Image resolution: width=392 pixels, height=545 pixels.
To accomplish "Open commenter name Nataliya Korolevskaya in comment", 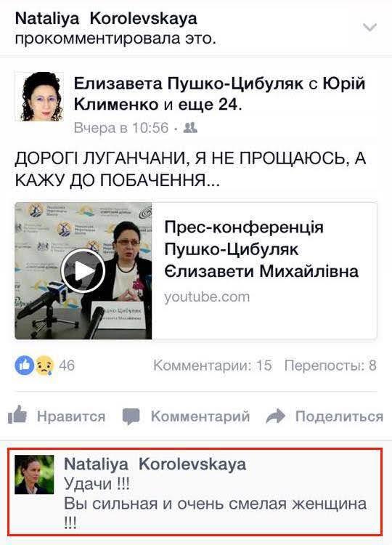I will [x=155, y=464].
